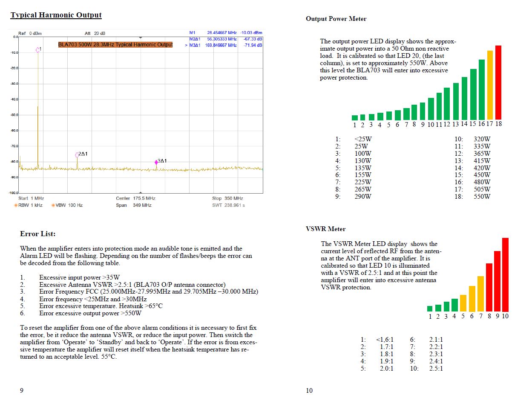Click the Output Power Meter heading

[336, 19]
